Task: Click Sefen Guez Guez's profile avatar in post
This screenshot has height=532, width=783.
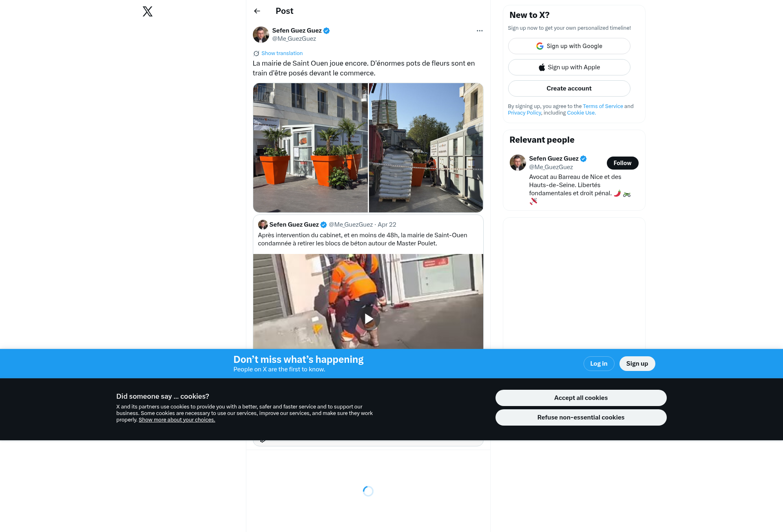Action: point(261,35)
